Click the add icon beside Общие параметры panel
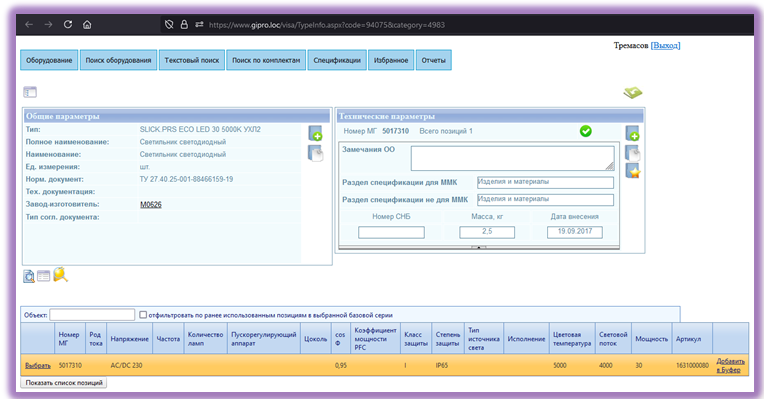Screen dimensions: 764x399 coord(315,133)
